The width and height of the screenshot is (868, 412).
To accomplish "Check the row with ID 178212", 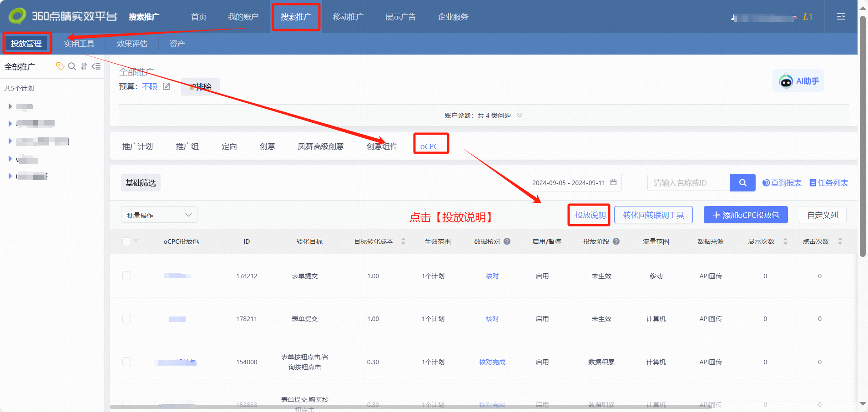I will coord(126,276).
